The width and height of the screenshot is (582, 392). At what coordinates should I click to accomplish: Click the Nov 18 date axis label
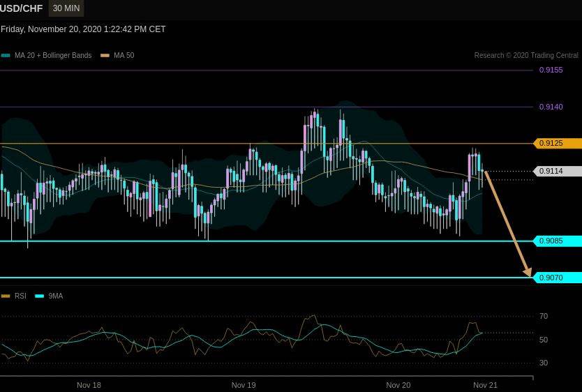click(x=89, y=385)
